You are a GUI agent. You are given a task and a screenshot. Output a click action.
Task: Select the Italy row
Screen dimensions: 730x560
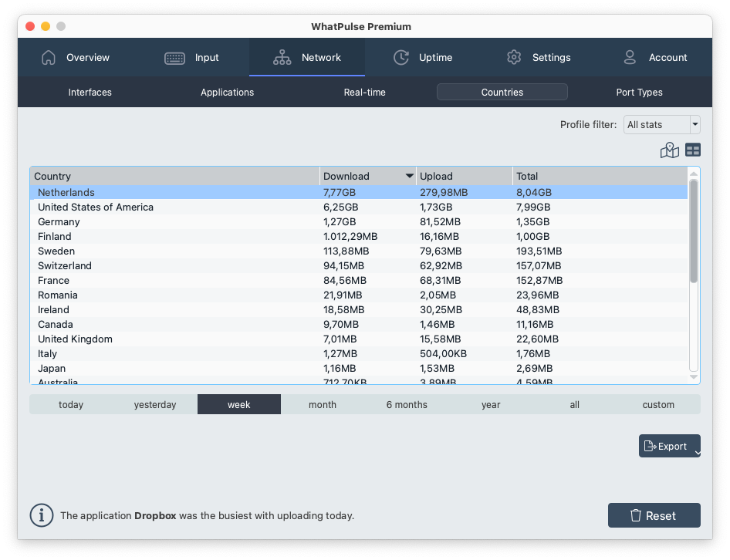click(359, 354)
